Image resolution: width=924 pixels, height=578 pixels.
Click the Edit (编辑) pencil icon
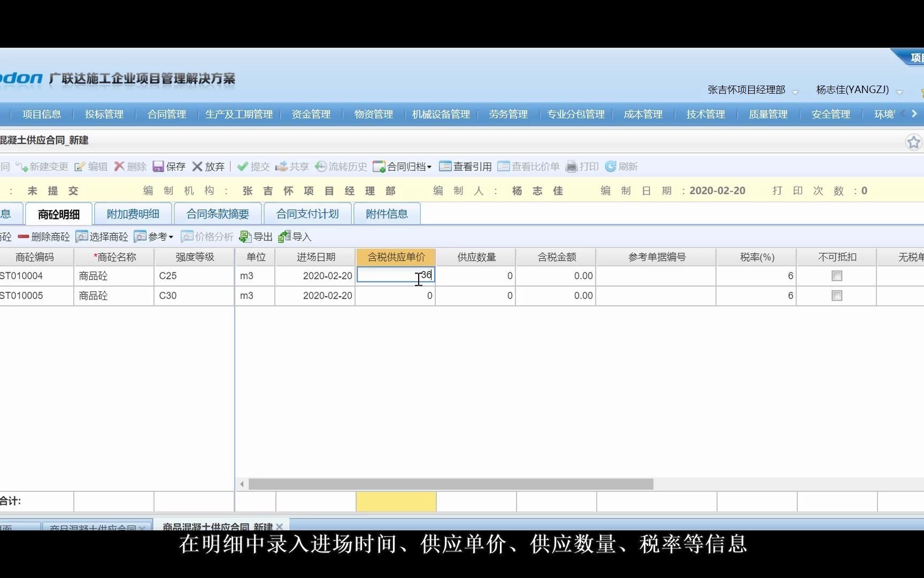pyautogui.click(x=80, y=166)
